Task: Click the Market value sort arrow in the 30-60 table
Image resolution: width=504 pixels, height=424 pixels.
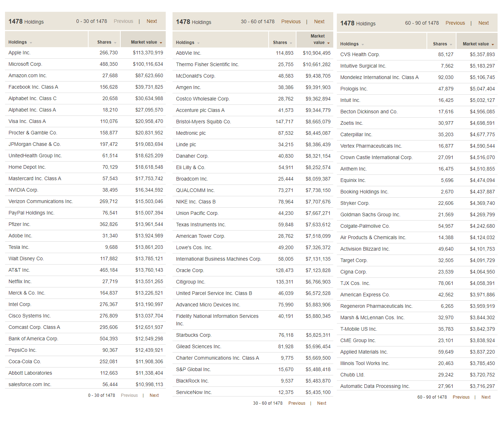Action: pyautogui.click(x=329, y=43)
